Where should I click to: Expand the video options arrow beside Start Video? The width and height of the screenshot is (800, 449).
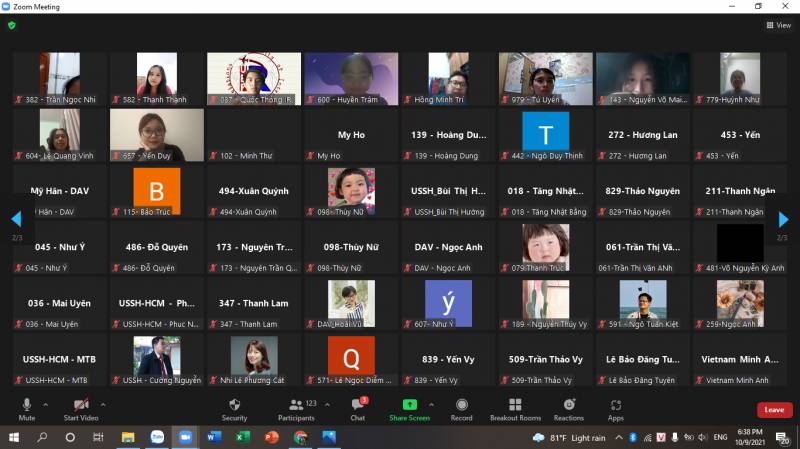[x=104, y=404]
